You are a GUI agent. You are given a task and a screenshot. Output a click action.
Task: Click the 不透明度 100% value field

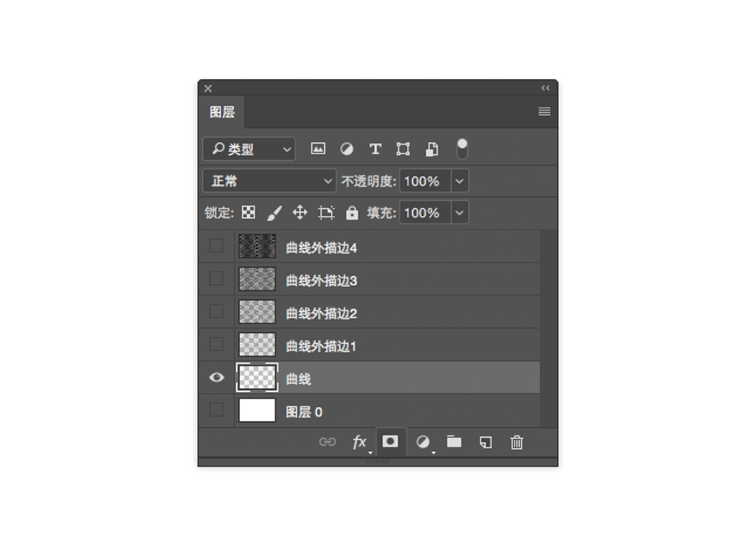coord(425,181)
